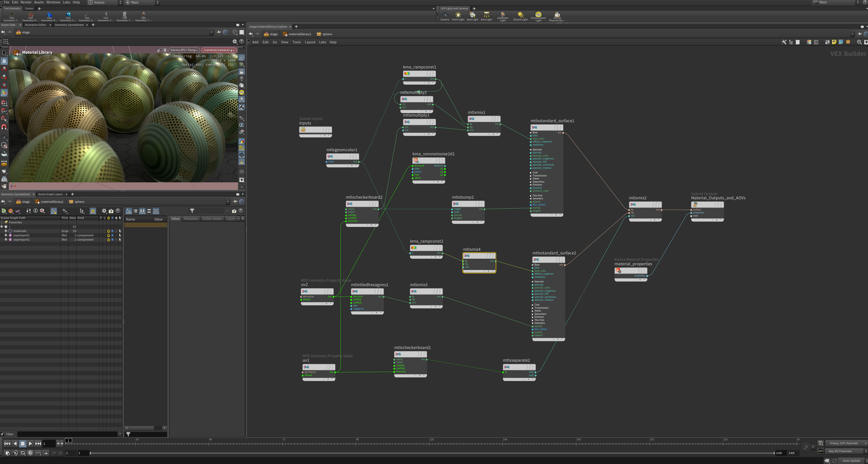
Task: Add a Point Light from the shelf
Action: (458, 16)
